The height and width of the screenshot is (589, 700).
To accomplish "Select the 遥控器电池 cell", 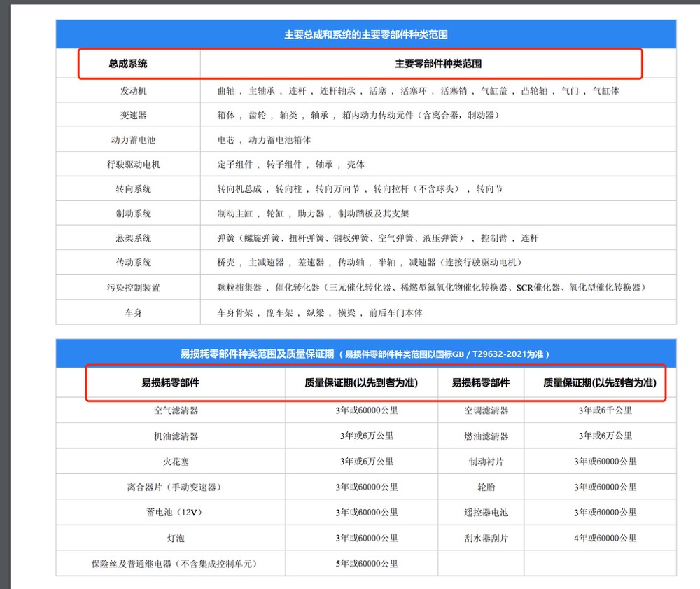I will pyautogui.click(x=486, y=513).
